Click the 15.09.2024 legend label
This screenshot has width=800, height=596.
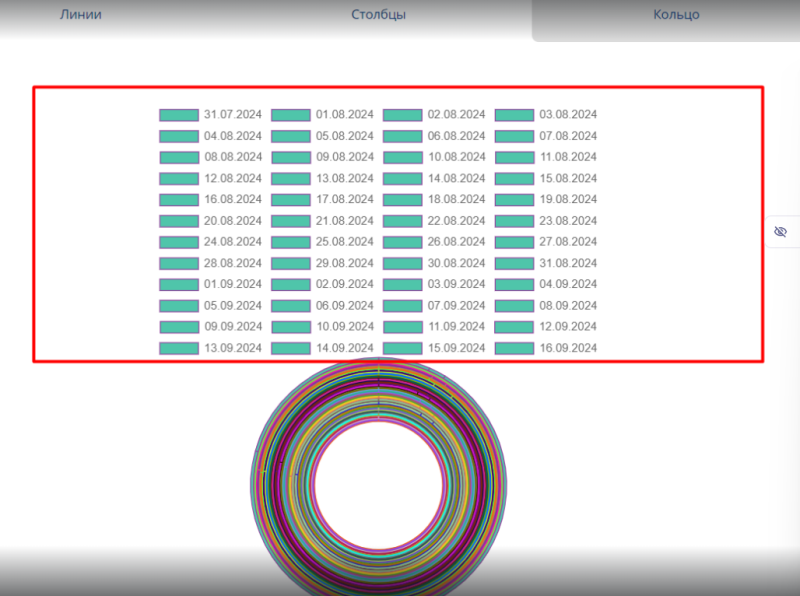[456, 348]
